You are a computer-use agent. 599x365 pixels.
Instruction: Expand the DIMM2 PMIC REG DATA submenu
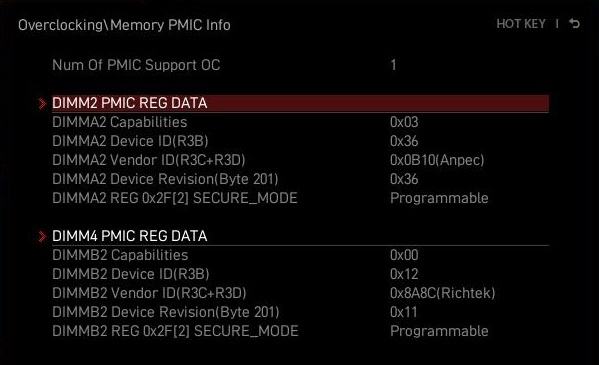[300, 103]
